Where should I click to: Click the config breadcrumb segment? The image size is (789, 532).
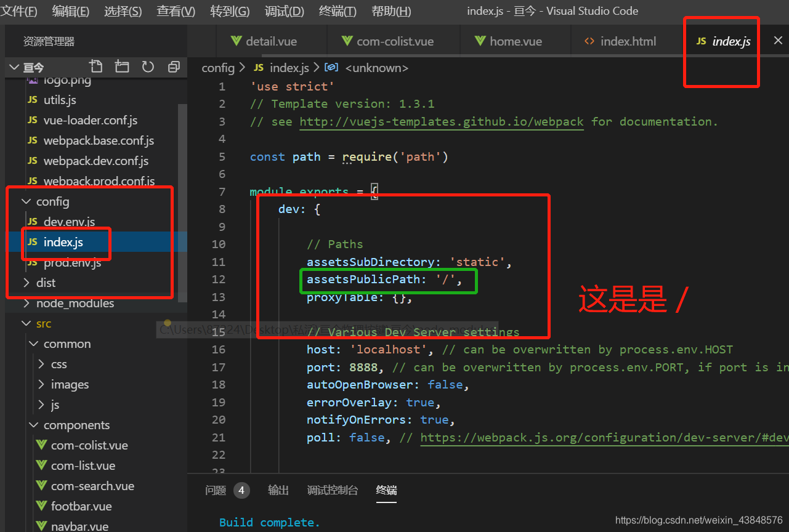[x=218, y=68]
